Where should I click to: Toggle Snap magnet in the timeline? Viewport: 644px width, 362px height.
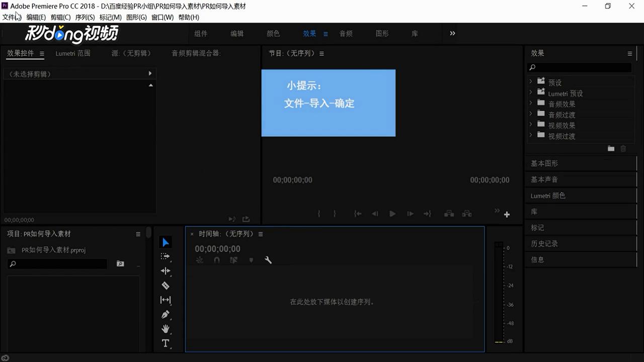217,260
